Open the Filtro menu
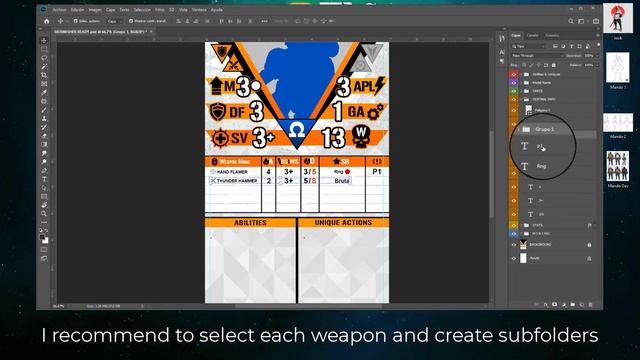The width and height of the screenshot is (640, 360). pyautogui.click(x=160, y=10)
